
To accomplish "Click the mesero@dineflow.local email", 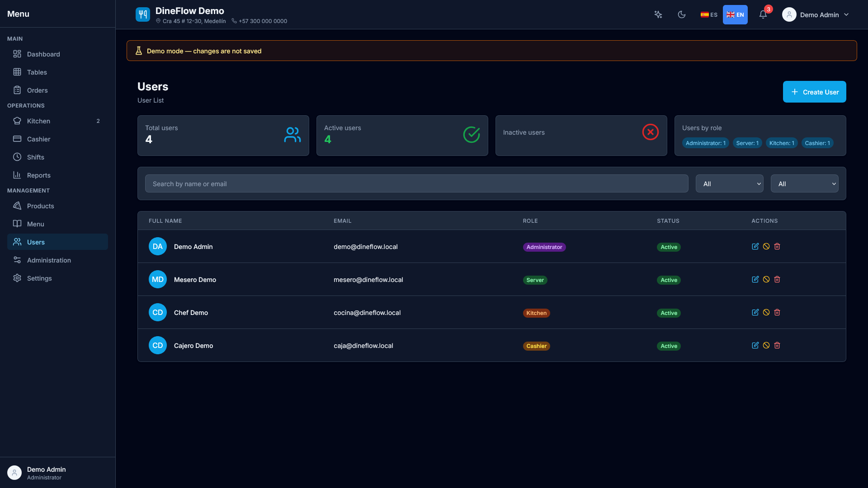I will pyautogui.click(x=368, y=279).
